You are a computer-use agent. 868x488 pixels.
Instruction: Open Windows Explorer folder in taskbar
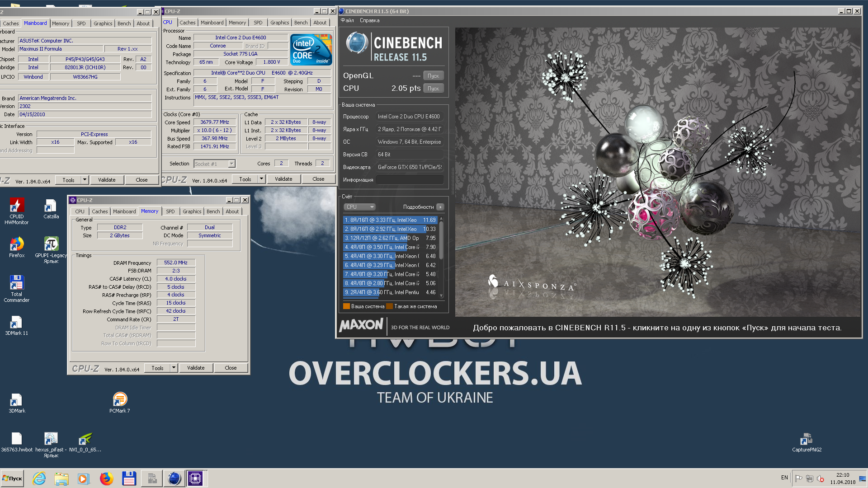coord(61,479)
